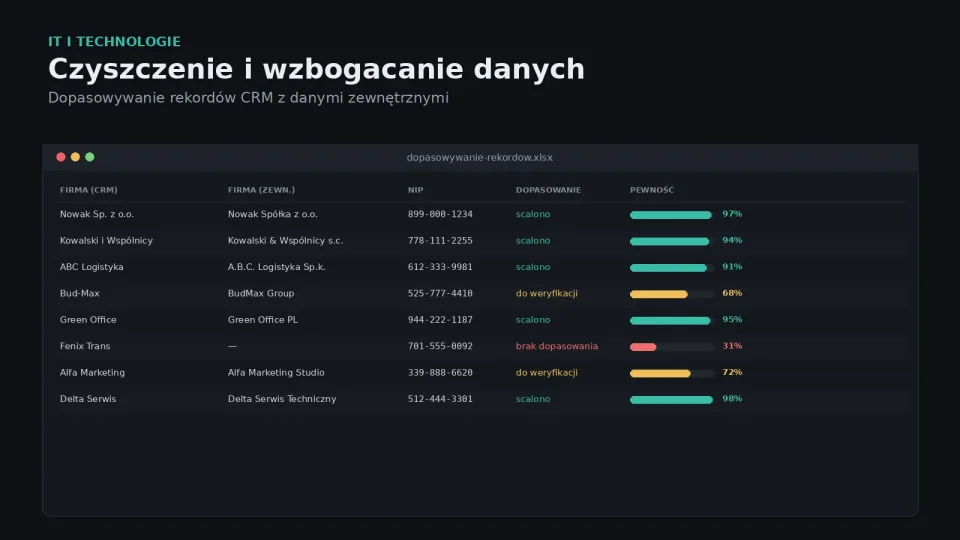Click the Nowak row scalono status
Screen dimensions: 960x540
tap(533, 214)
